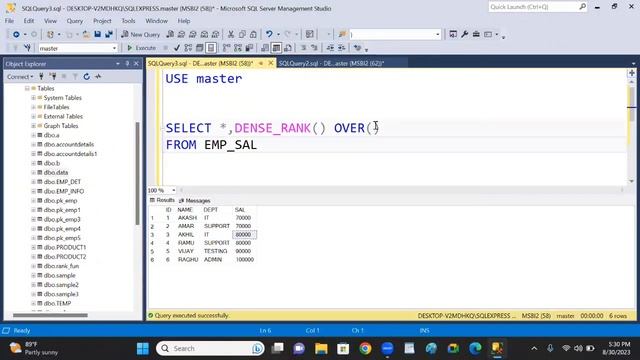Close the Object Explorer panel

pyautogui.click(x=136, y=64)
